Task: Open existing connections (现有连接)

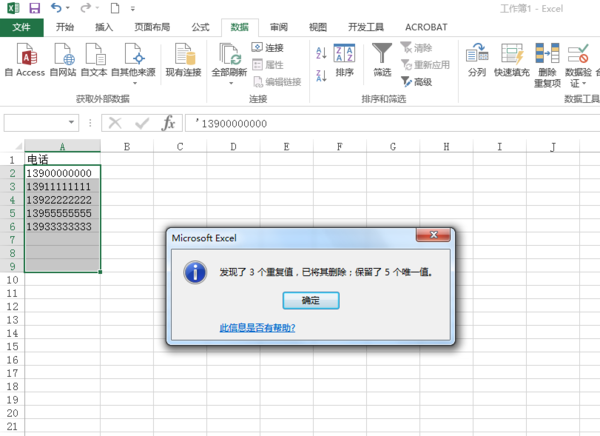Action: (184, 60)
